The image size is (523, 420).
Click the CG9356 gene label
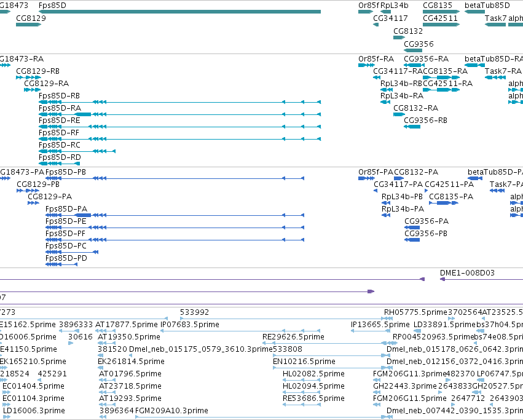(419, 44)
